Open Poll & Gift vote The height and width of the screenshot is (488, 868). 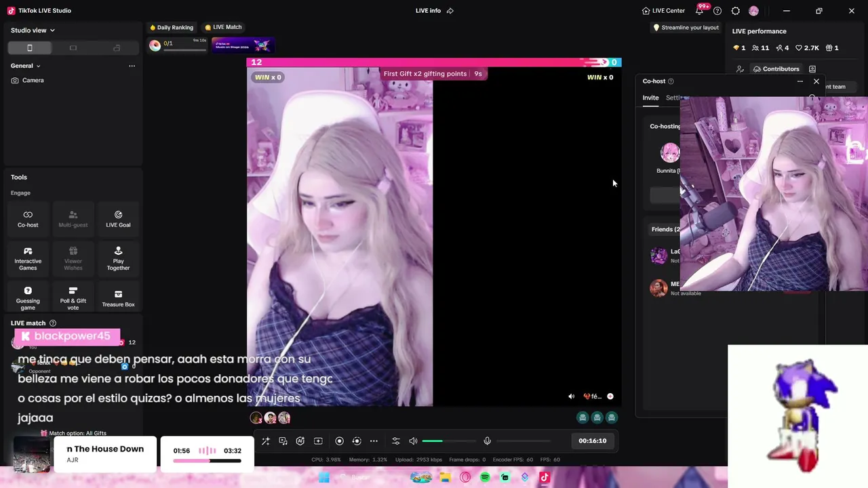(73, 298)
